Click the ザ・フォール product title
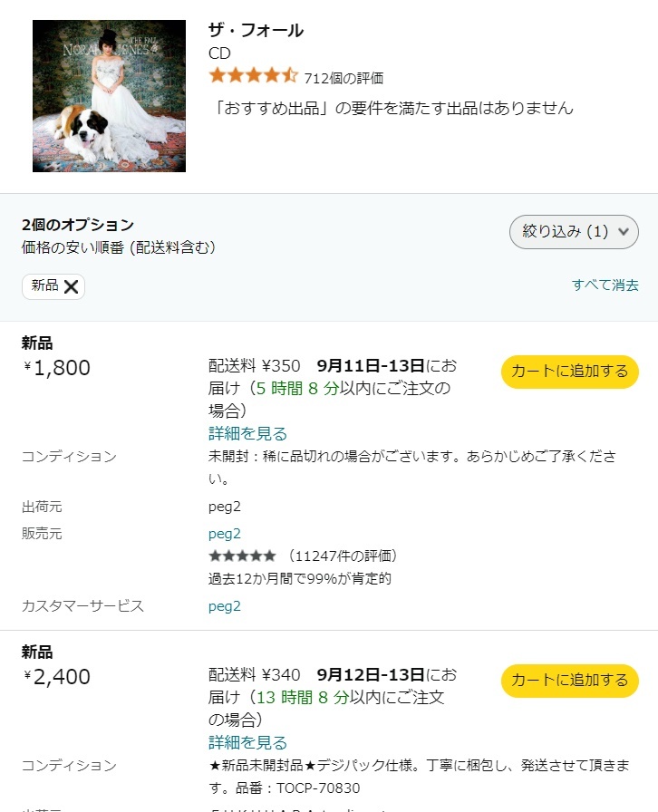The height and width of the screenshot is (812, 658). pos(256,30)
